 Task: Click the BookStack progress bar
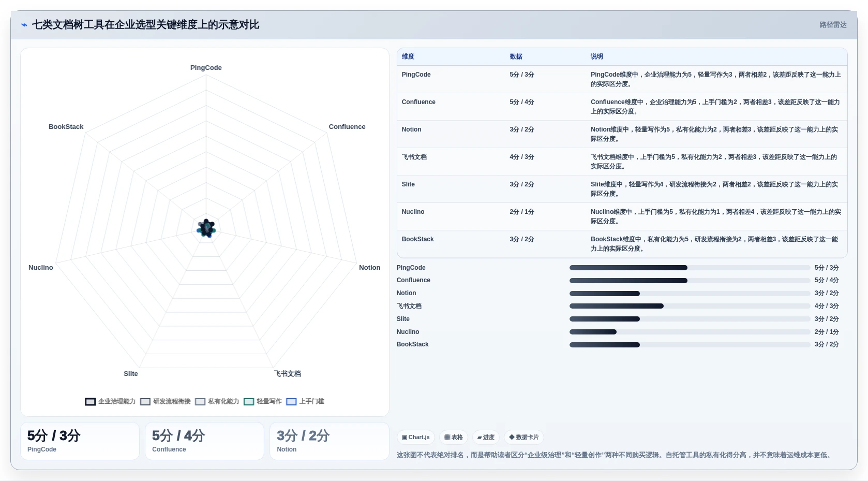pyautogui.click(x=690, y=345)
